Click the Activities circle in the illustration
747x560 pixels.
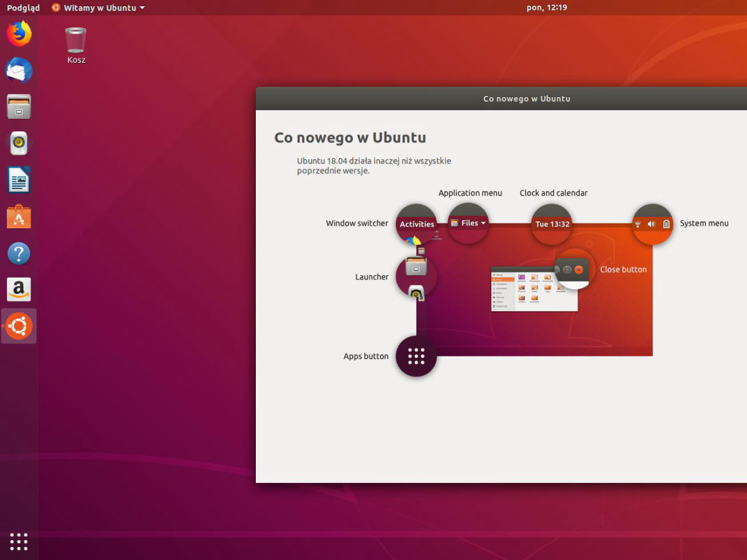click(416, 224)
